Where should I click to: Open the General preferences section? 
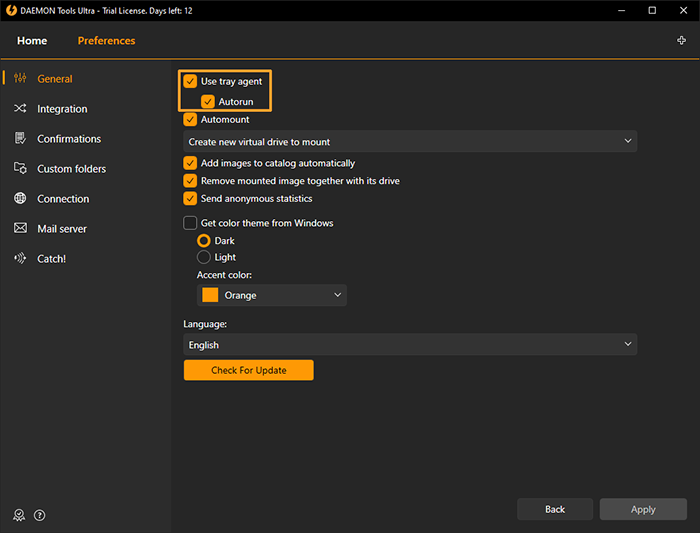54,79
